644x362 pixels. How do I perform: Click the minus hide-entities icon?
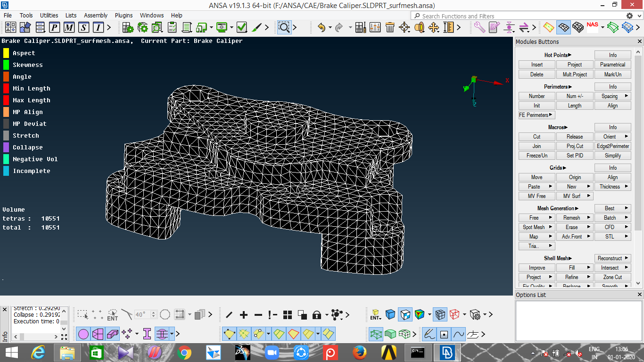pyautogui.click(x=258, y=315)
